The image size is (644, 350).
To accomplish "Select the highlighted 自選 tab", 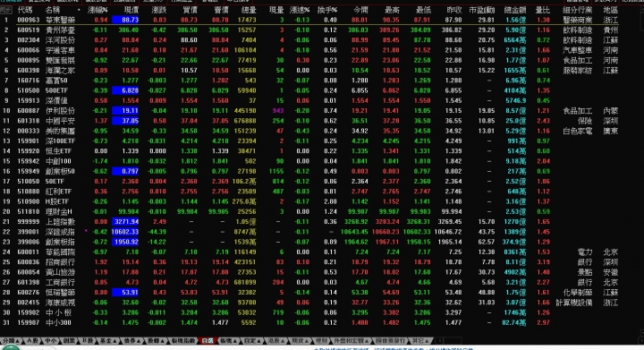I will point(208,340).
